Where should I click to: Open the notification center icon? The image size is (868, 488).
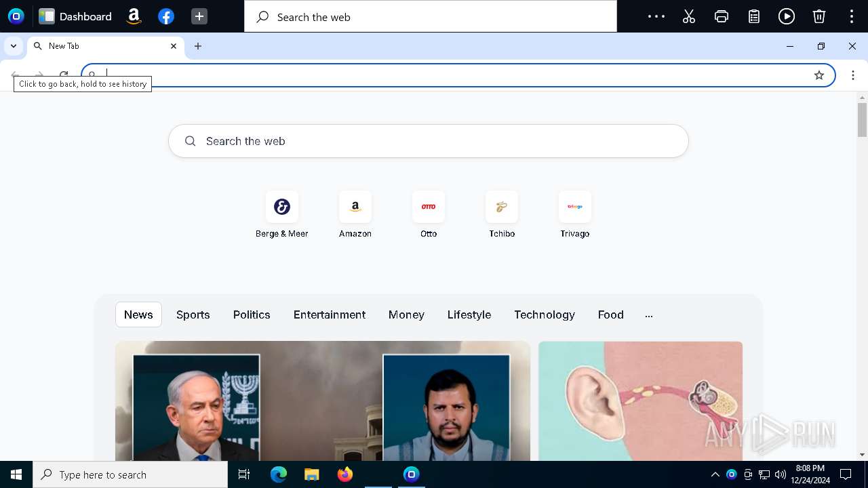point(846,474)
